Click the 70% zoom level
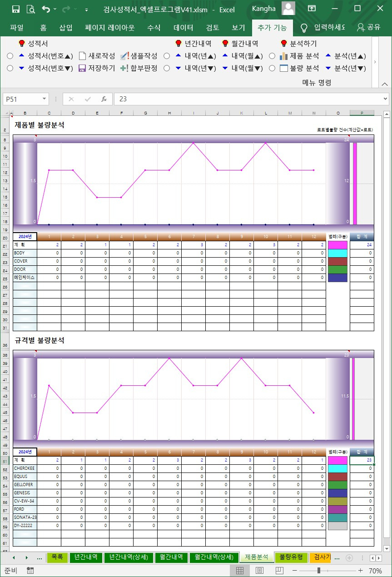This screenshot has height=577, width=392. click(375, 571)
